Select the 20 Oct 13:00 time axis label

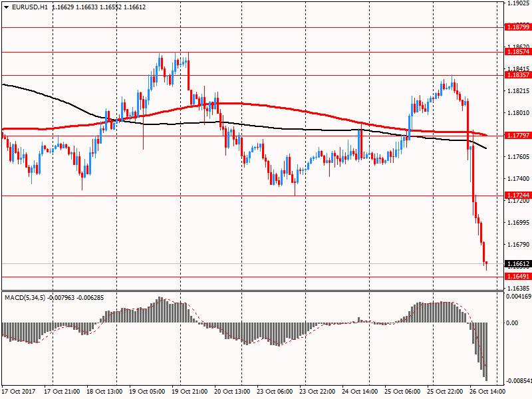tap(232, 392)
